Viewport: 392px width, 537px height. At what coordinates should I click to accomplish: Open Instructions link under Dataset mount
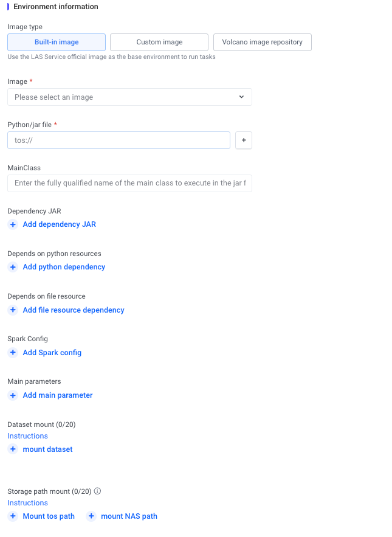click(x=27, y=436)
